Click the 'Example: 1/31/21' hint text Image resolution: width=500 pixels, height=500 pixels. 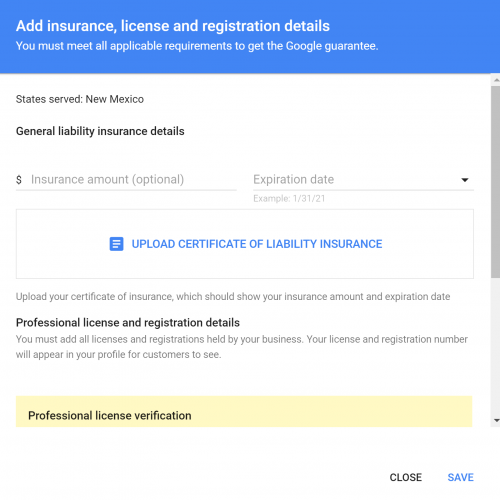coord(289,199)
